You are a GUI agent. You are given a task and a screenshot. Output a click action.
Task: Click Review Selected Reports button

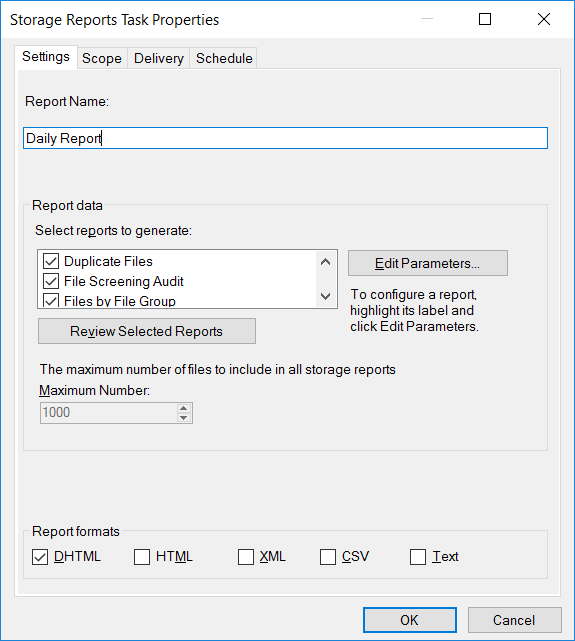click(147, 331)
